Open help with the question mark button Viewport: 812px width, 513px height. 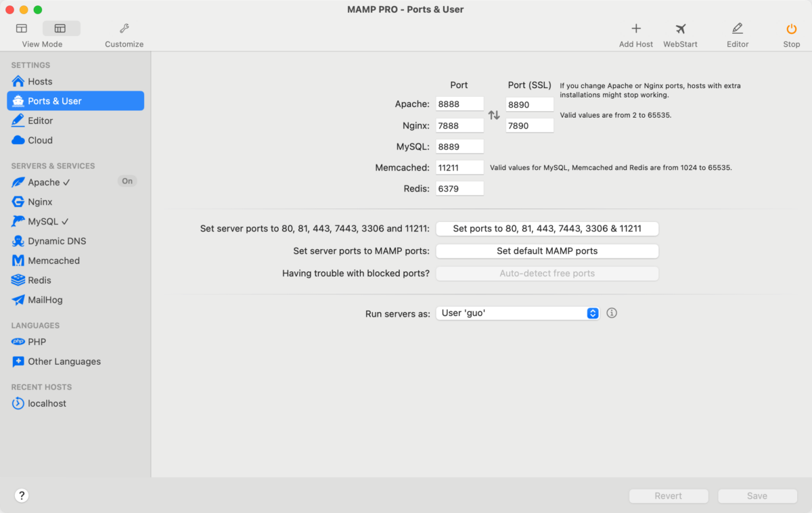point(22,495)
